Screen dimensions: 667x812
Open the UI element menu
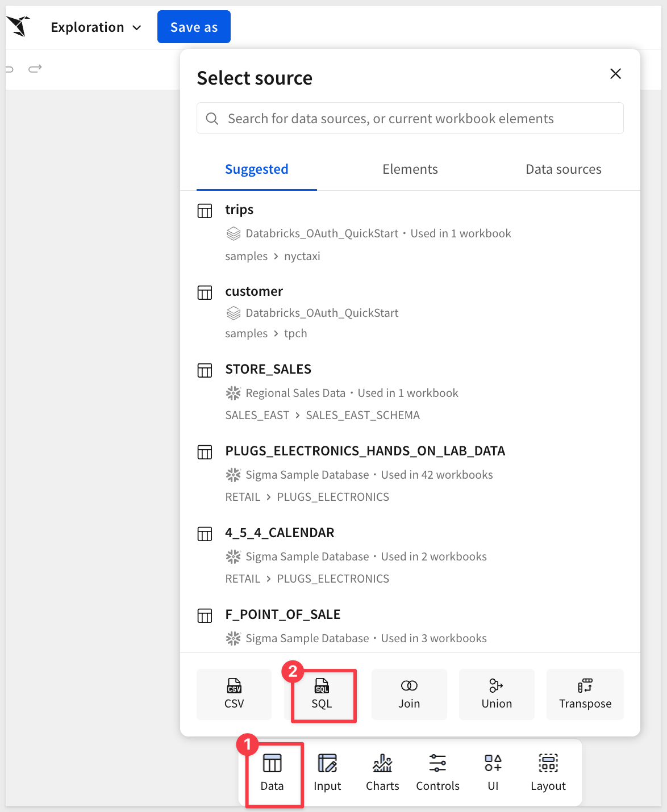point(493,773)
